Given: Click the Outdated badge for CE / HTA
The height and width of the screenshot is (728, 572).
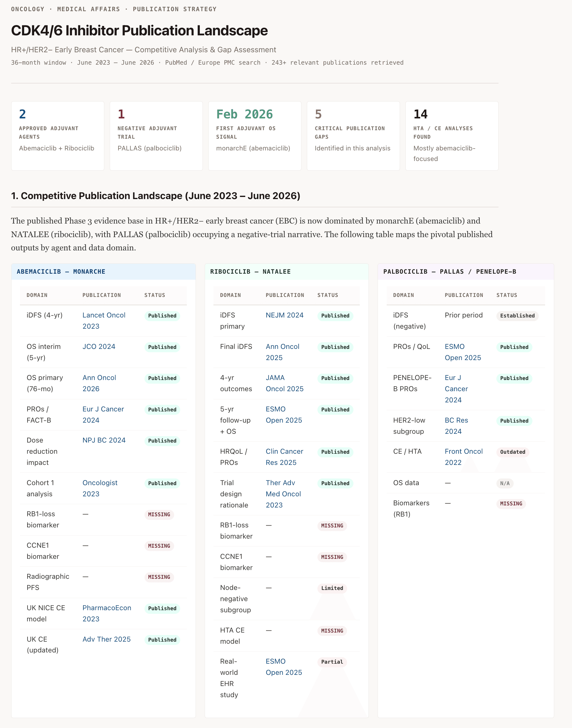Looking at the screenshot, I should click(x=512, y=452).
